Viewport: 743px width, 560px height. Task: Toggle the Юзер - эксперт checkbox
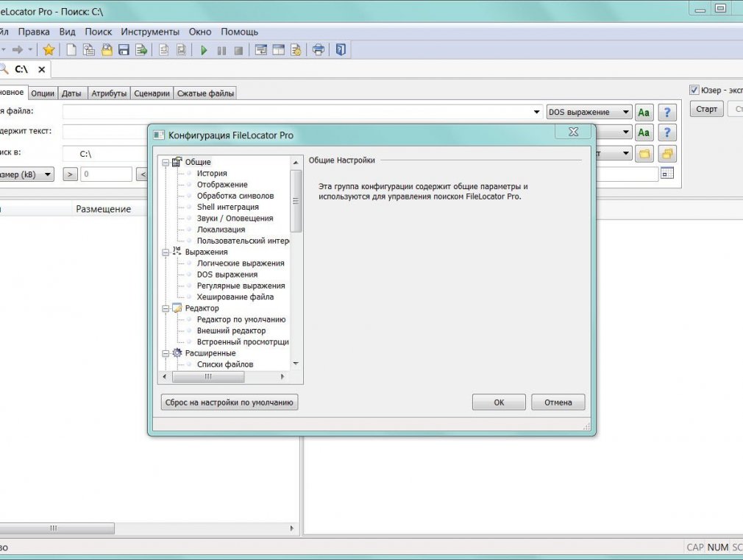694,90
